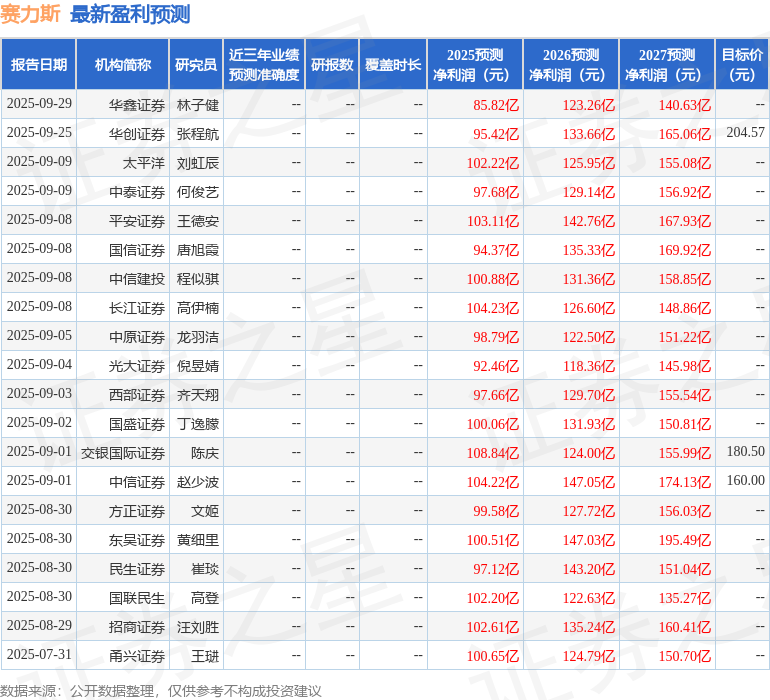770x700 pixels.
Task: Click the 2027预测净利润 column header
Action: [667, 65]
